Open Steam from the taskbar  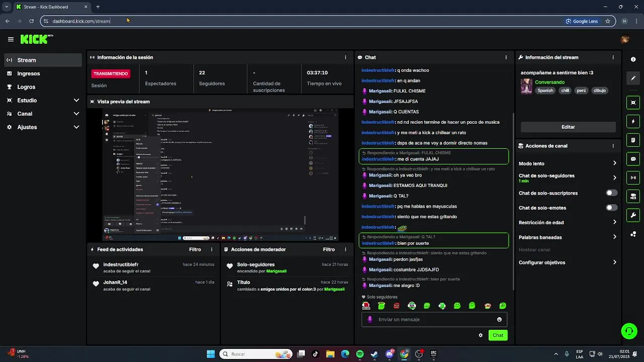point(374,354)
